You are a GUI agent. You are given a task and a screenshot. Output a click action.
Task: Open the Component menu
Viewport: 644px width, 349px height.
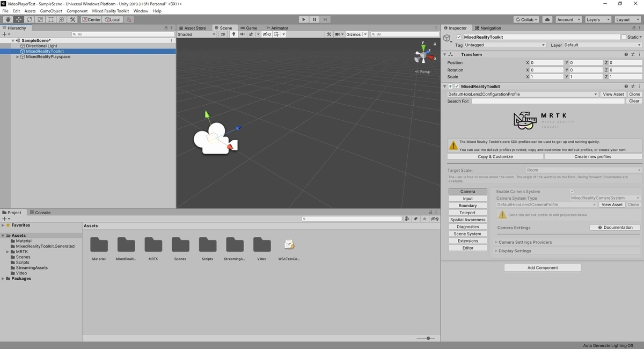[77, 11]
